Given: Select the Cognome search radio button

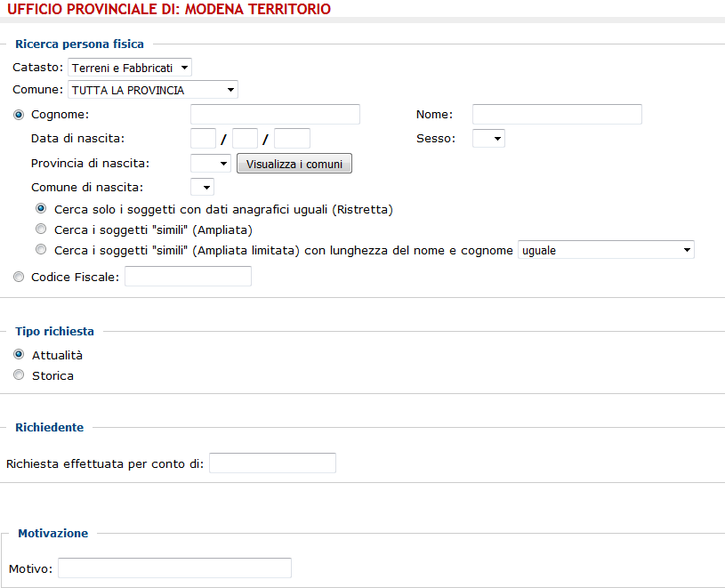Looking at the screenshot, I should click(19, 115).
